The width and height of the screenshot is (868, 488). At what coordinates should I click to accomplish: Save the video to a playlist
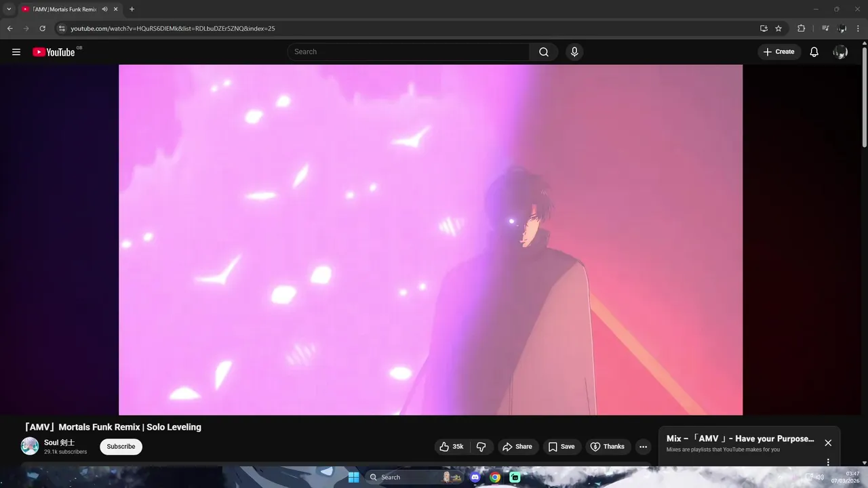[x=561, y=447]
